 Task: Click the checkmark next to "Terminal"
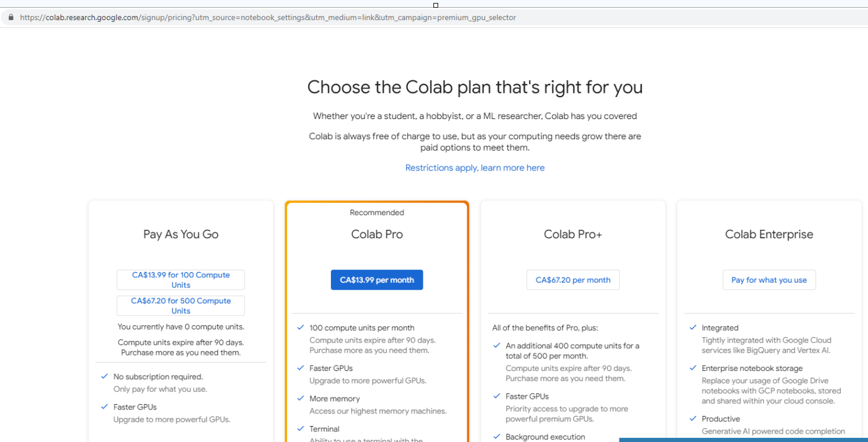pyautogui.click(x=301, y=428)
